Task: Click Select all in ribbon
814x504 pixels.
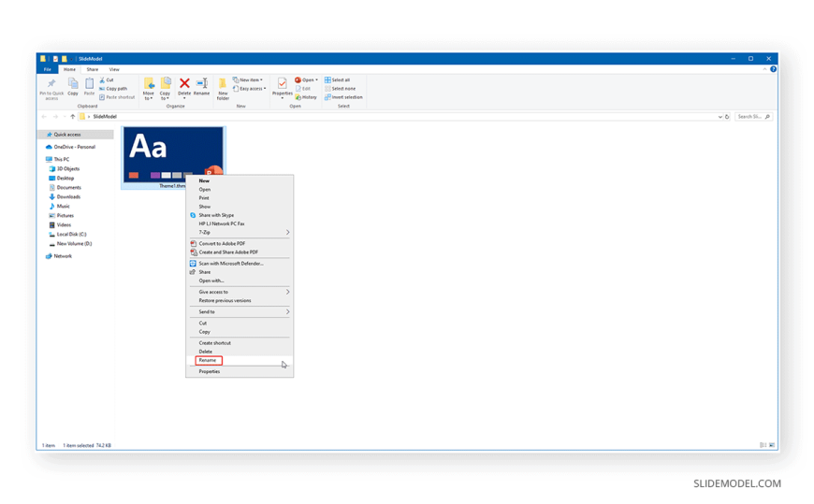Action: coord(338,79)
